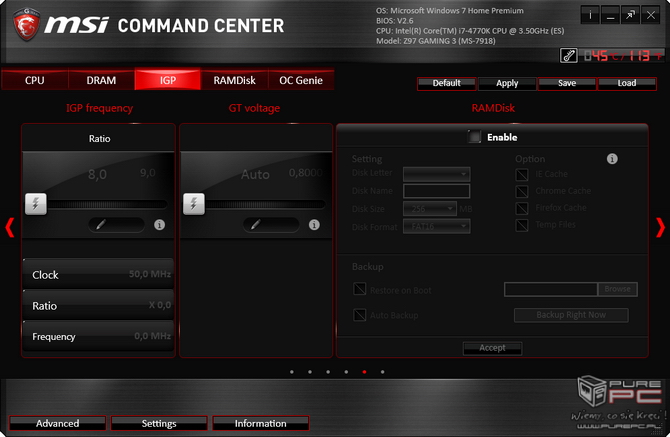The height and width of the screenshot is (437, 670).
Task: Jump to fourth page dot indicator
Action: 346,372
